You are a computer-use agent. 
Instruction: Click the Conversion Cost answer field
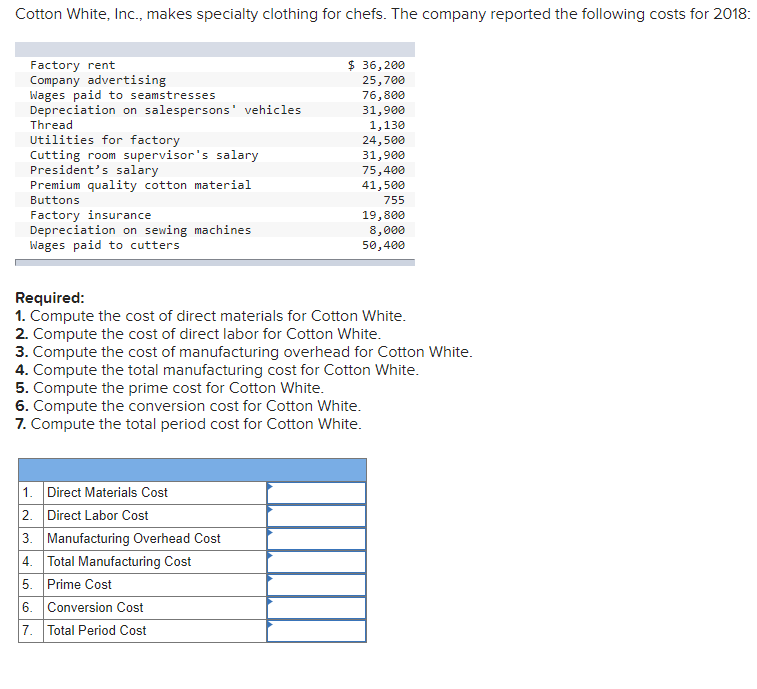316,607
